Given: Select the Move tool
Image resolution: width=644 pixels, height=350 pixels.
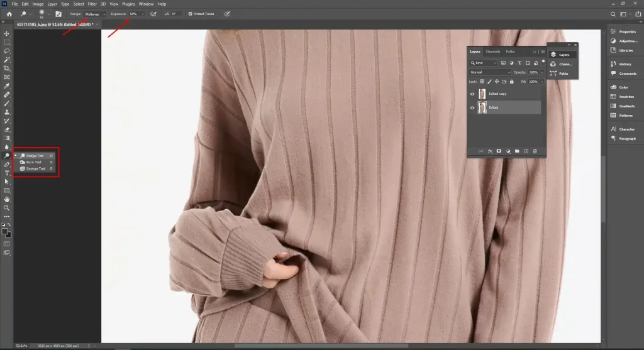Looking at the screenshot, I should tap(6, 34).
